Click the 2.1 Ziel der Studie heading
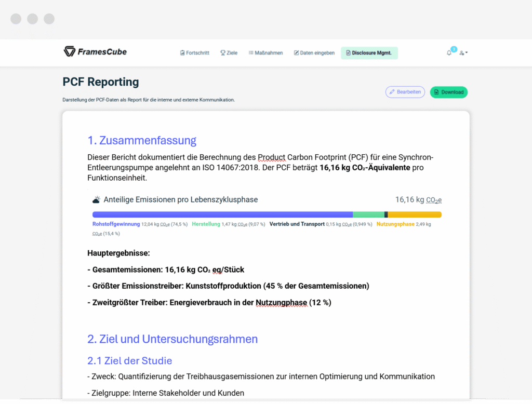 pyautogui.click(x=129, y=360)
